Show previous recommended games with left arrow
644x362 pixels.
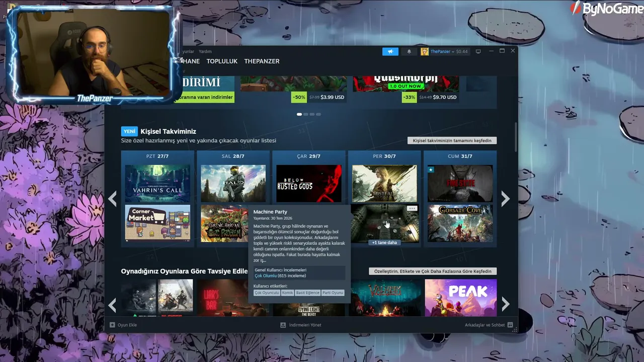(112, 304)
